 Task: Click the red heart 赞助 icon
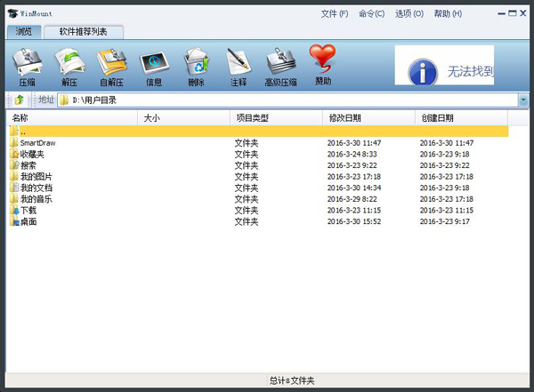pyautogui.click(x=322, y=59)
